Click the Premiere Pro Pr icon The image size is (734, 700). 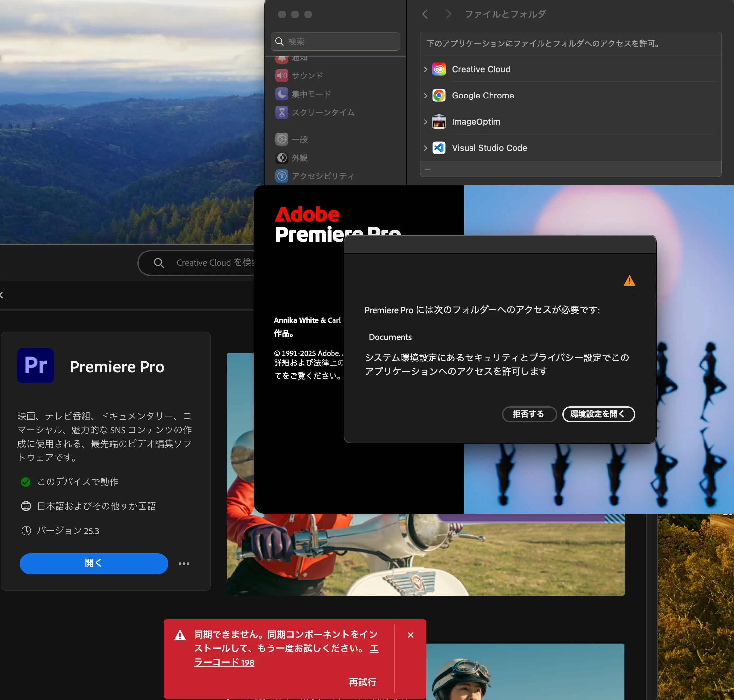pyautogui.click(x=35, y=366)
